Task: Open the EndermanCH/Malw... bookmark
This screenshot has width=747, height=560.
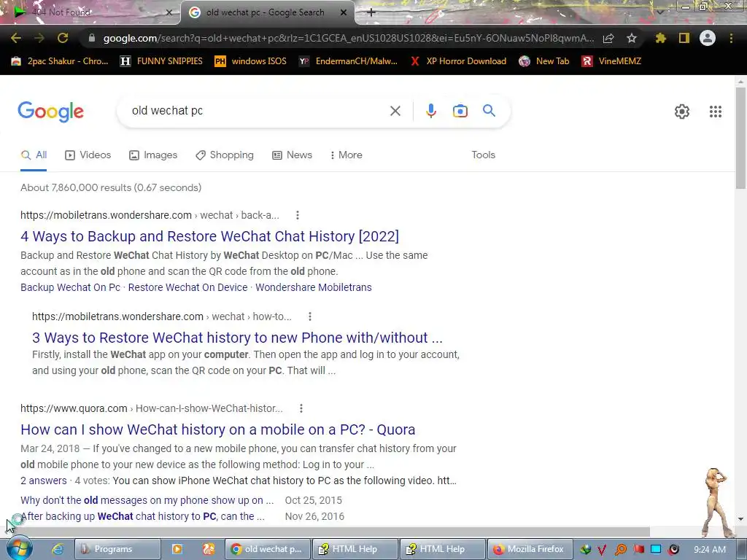Action: pos(348,61)
